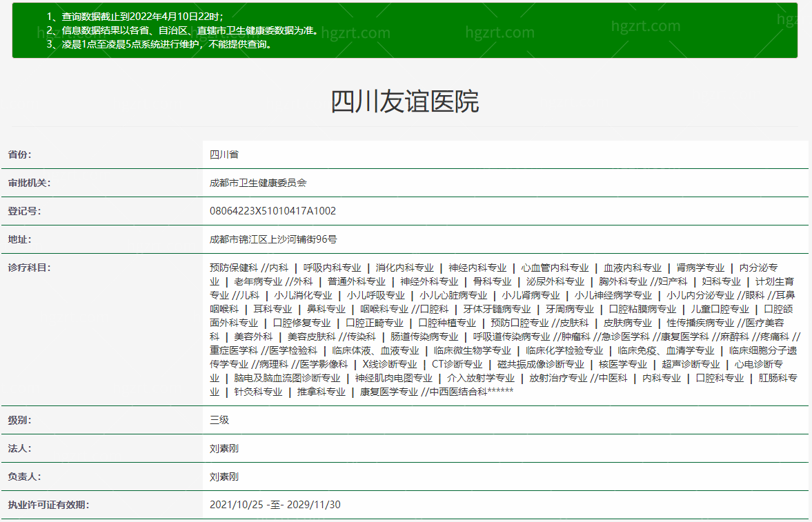The height and width of the screenshot is (522, 812).
Task: Click 小儿消化专业 in the department list
Action: (303, 295)
